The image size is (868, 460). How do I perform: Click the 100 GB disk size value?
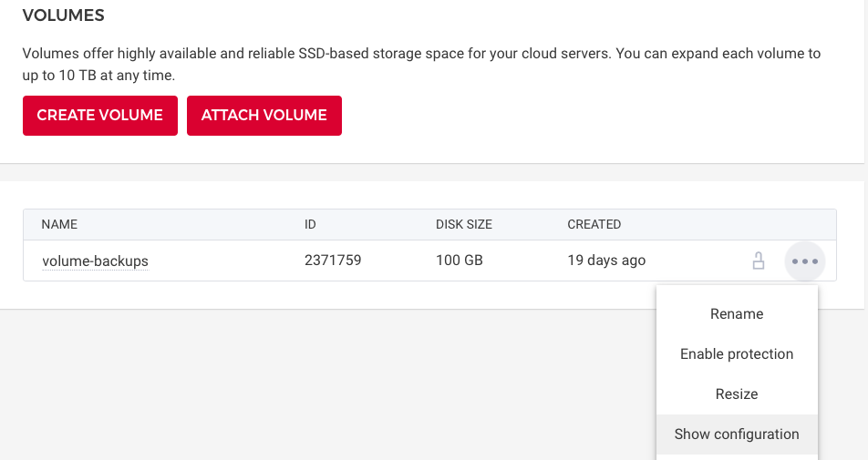(460, 261)
